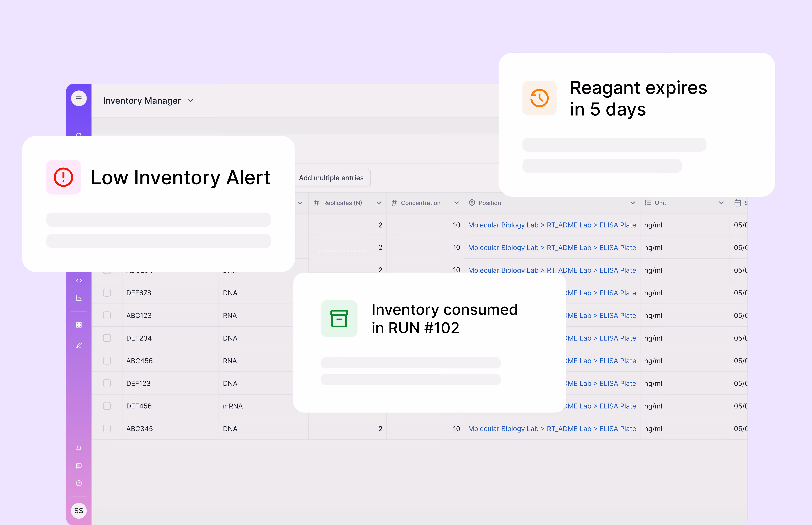Select the pencil edit sidebar icon

click(x=79, y=345)
